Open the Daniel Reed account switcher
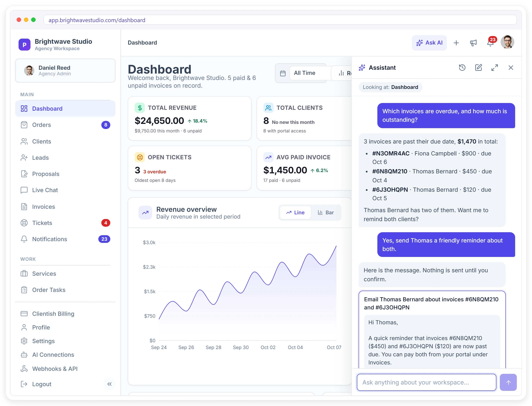 [65, 71]
